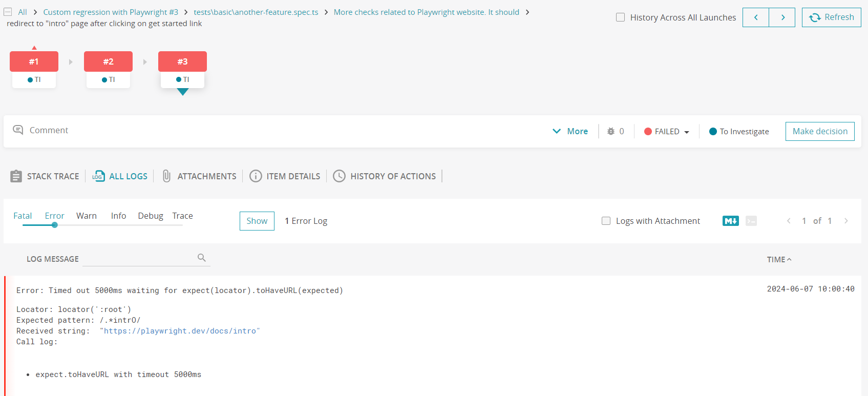Toggle console view mode icon
Image resolution: width=868 pixels, height=396 pixels.
click(x=751, y=221)
